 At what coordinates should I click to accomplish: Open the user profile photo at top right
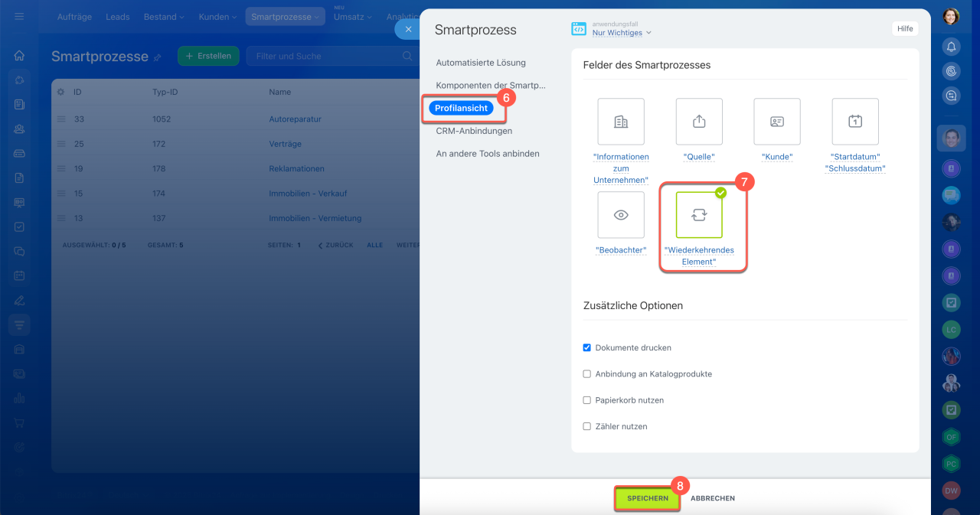pyautogui.click(x=951, y=16)
